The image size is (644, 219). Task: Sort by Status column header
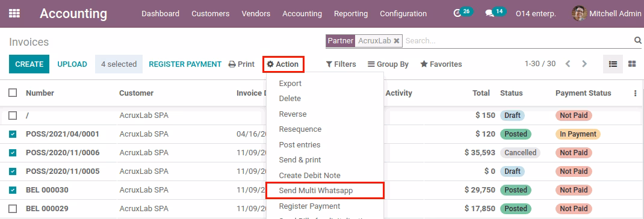[512, 93]
